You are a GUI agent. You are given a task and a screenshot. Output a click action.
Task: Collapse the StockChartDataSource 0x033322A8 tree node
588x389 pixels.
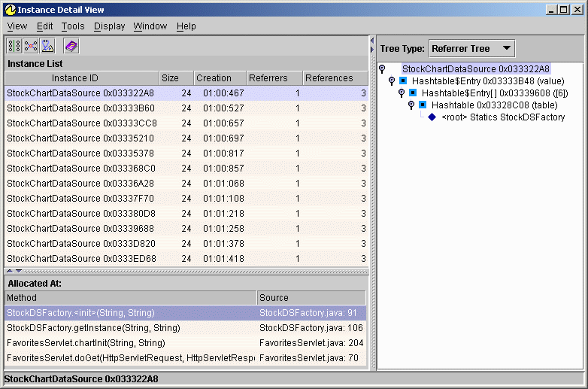[x=382, y=69]
